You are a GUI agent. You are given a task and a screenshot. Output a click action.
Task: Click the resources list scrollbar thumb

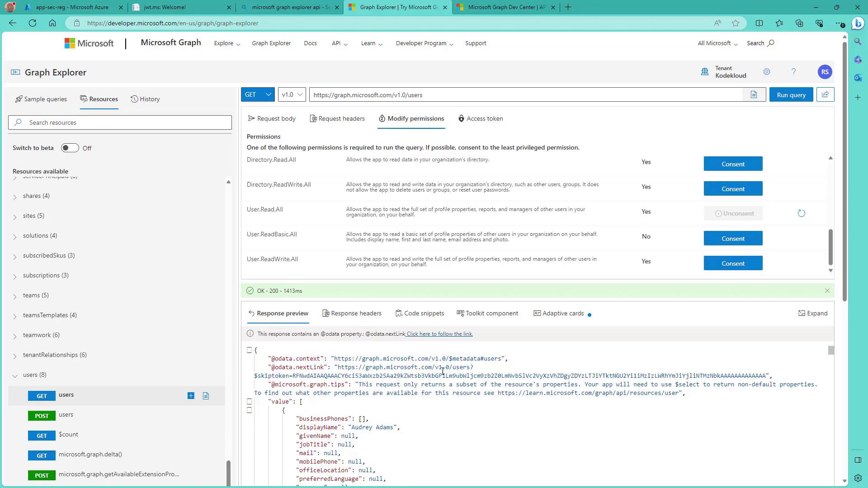tap(228, 473)
